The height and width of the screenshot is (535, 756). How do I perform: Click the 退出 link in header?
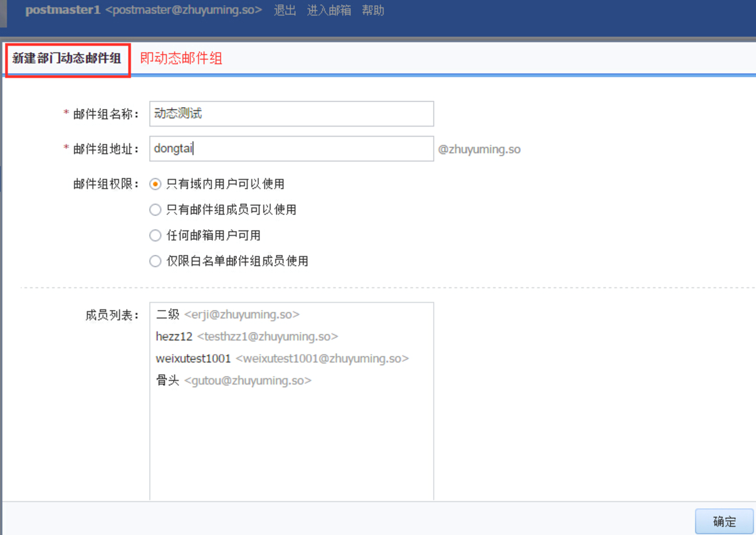(x=285, y=11)
